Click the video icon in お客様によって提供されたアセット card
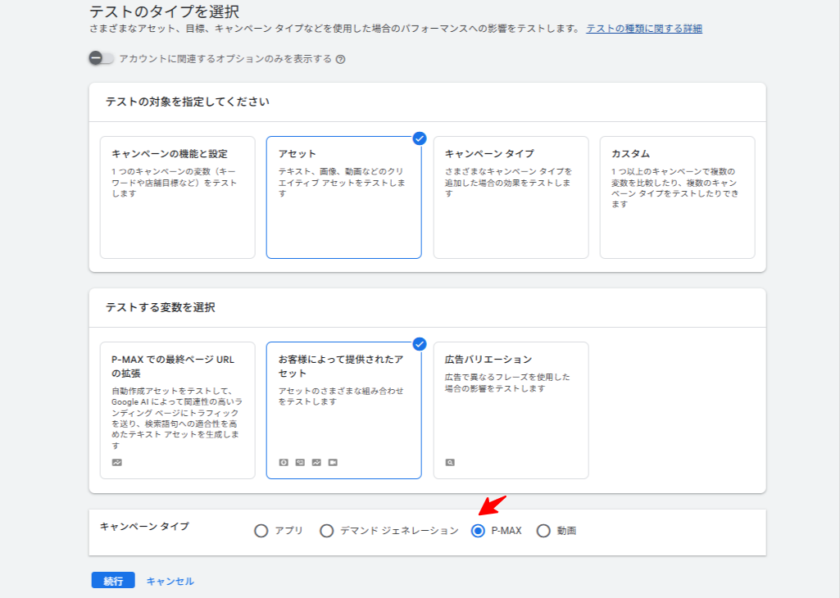Screen dimensions: 840x598 [x=332, y=462]
